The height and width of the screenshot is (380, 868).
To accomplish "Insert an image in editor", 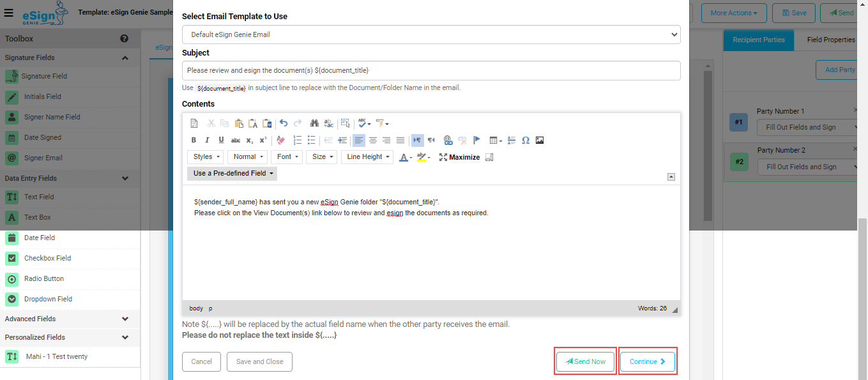I will tap(540, 141).
